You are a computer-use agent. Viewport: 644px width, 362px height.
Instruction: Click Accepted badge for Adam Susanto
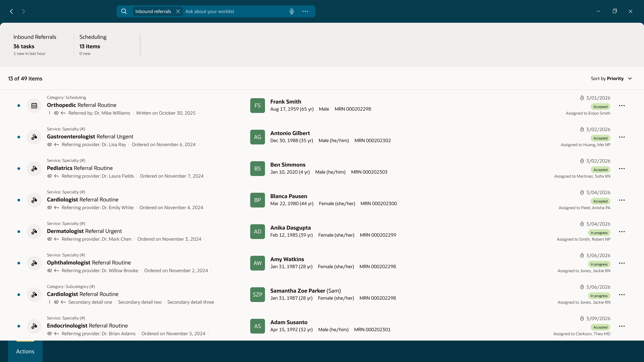click(600, 327)
